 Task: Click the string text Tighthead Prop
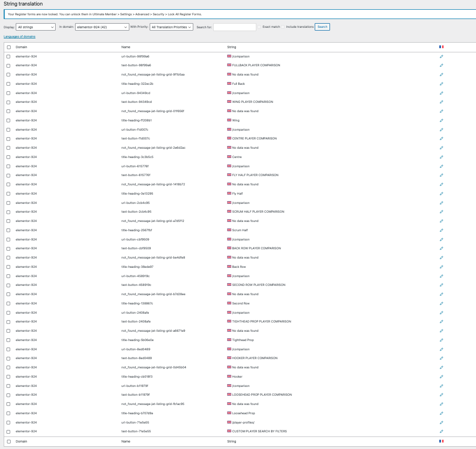(x=243, y=340)
